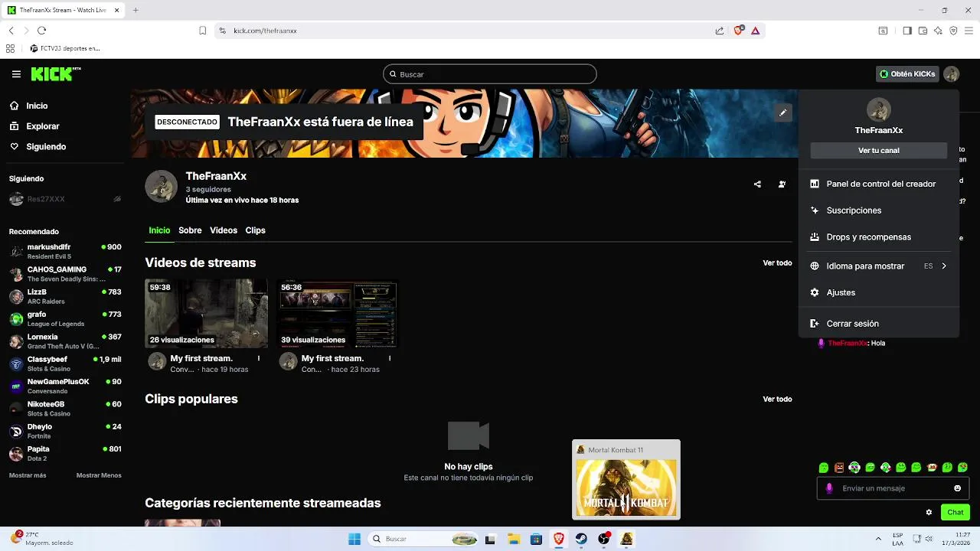Open recommended channel Dheylo
Viewport: 980px width, 551px height.
click(65, 431)
